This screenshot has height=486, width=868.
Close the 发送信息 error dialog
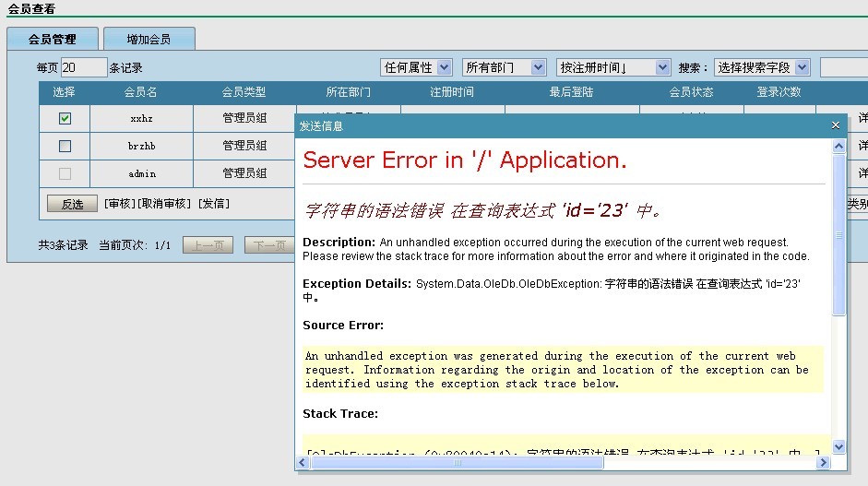[x=835, y=125]
